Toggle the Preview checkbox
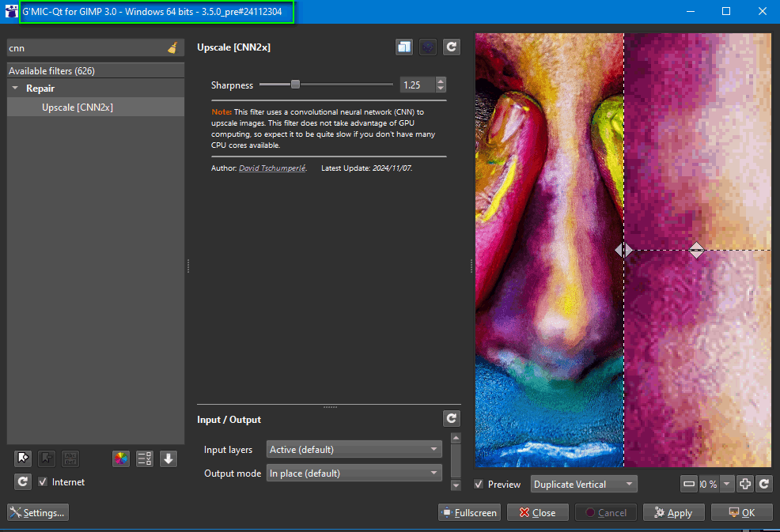Viewport: 780px width, 532px height. [x=479, y=485]
